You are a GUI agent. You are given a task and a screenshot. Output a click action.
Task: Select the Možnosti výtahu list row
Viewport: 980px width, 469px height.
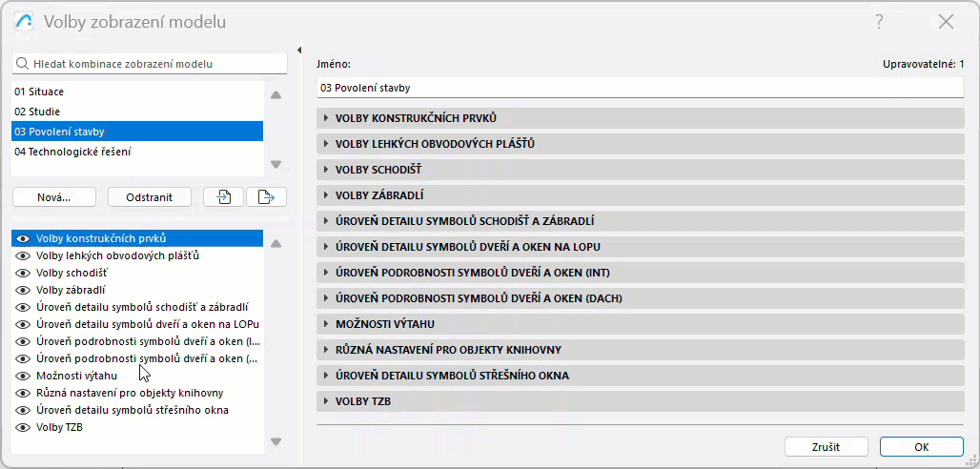point(137,376)
